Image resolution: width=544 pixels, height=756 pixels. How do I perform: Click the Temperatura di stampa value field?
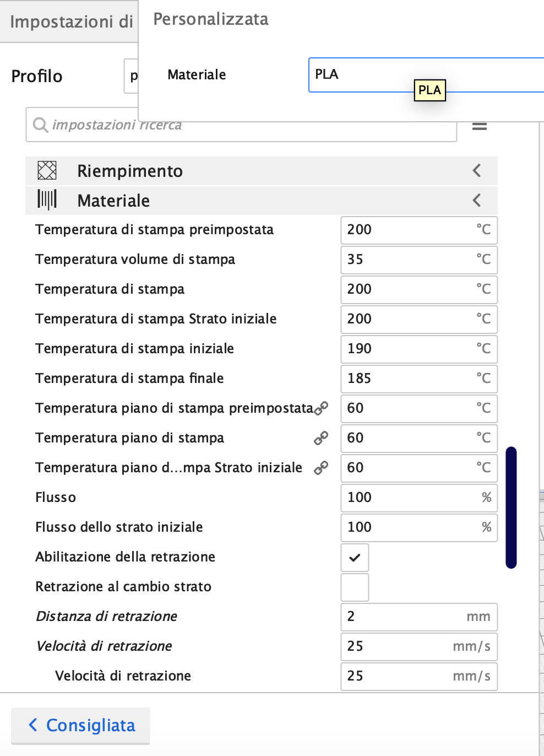[x=418, y=289]
